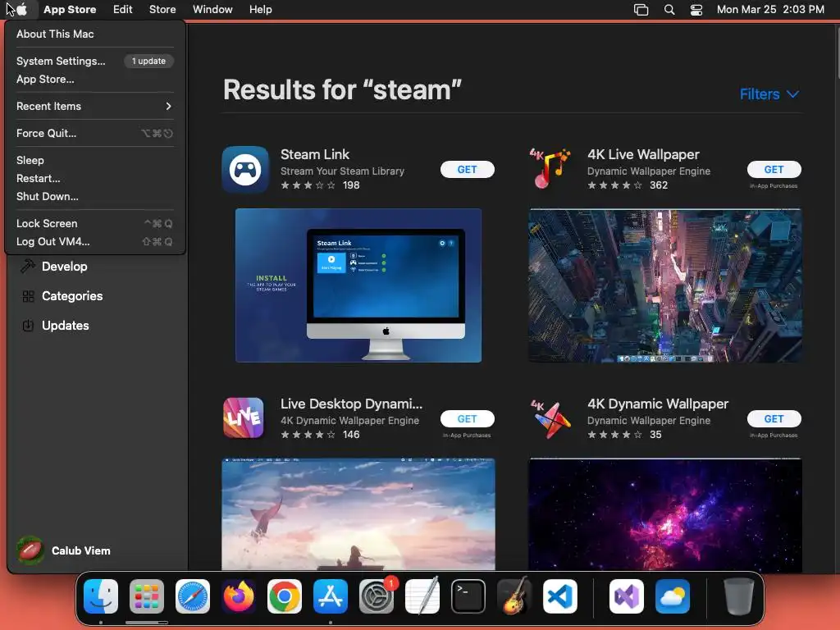Open Terminal from the dock
The width and height of the screenshot is (840, 630).
pos(468,596)
